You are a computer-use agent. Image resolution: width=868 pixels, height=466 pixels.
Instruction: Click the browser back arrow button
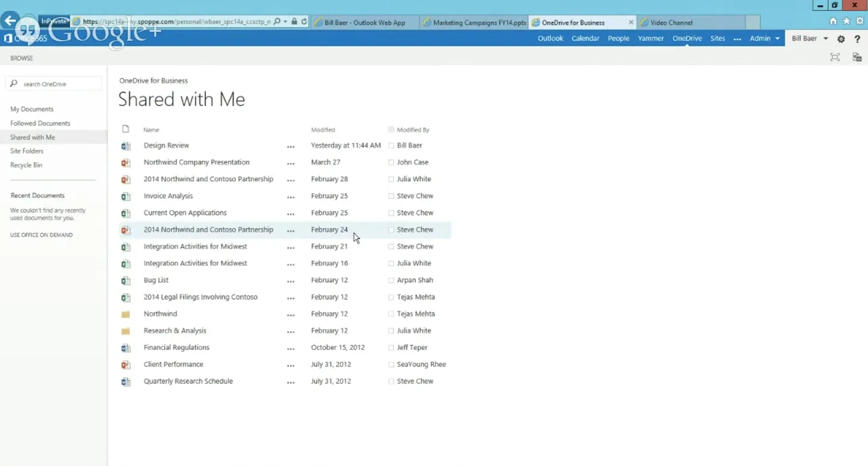click(10, 21)
